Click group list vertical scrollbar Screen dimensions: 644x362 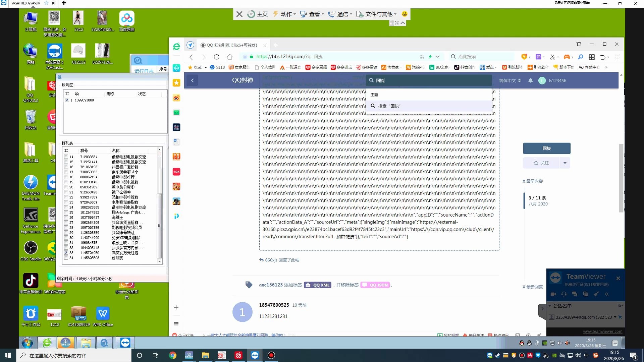point(159,225)
